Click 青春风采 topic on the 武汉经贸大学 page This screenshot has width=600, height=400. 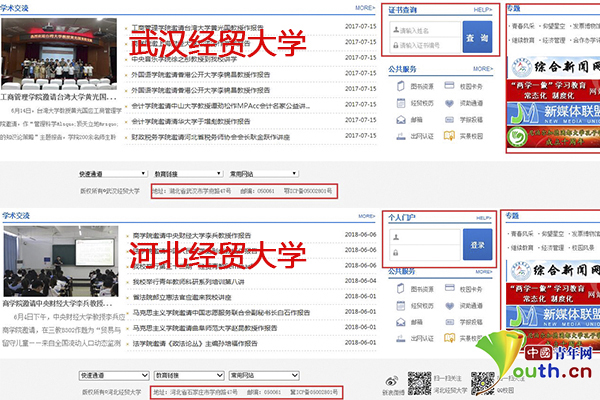[523, 26]
